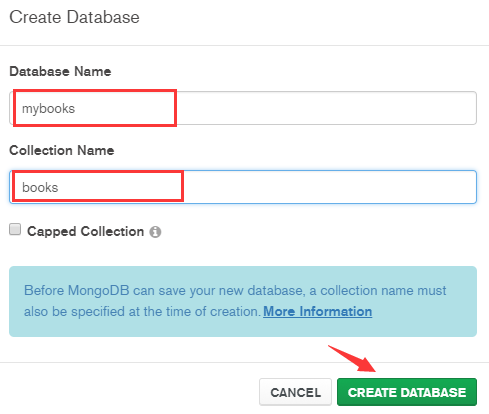Click the 'mybooks' text in database field

click(48, 109)
